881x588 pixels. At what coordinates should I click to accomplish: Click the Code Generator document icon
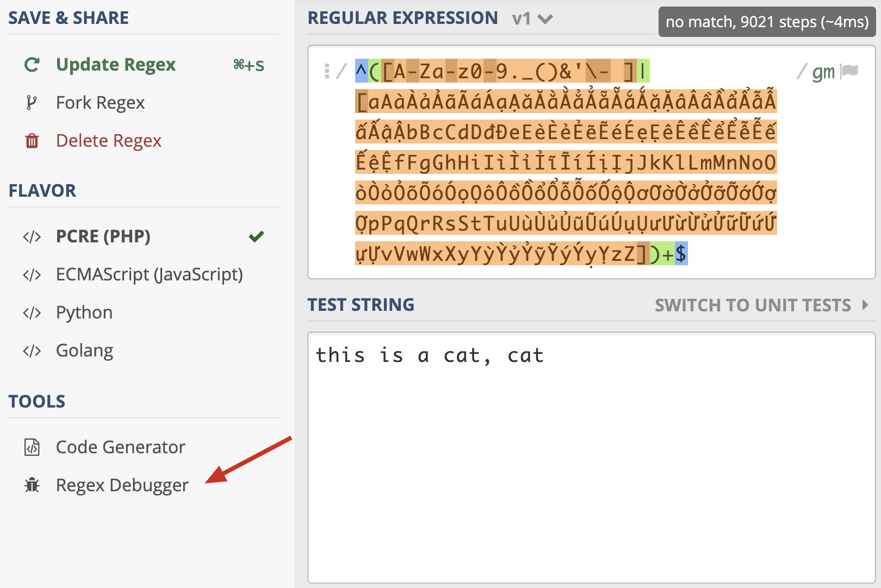pyautogui.click(x=32, y=447)
